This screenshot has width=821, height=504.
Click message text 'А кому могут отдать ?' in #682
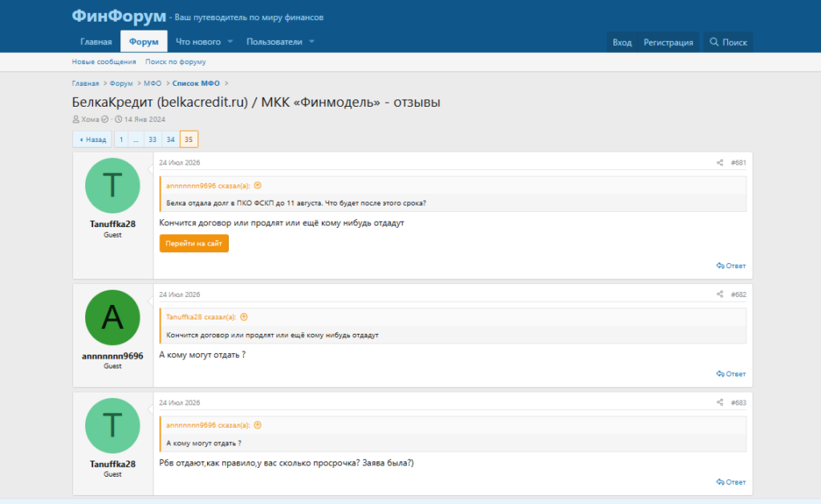coord(202,355)
